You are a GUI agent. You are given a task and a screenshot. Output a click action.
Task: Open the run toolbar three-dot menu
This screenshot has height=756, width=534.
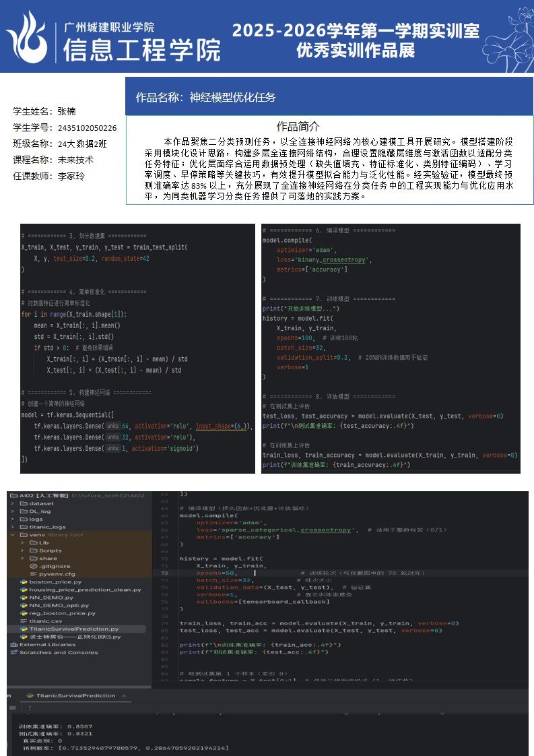point(28,708)
